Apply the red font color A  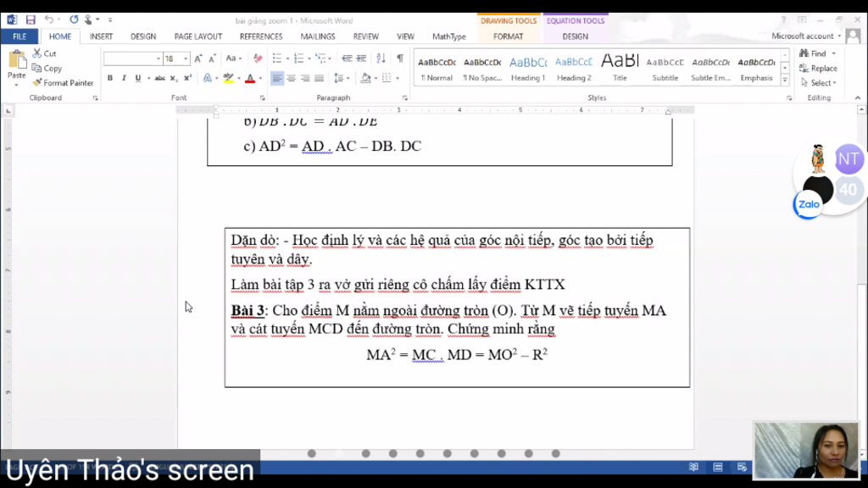[250, 78]
